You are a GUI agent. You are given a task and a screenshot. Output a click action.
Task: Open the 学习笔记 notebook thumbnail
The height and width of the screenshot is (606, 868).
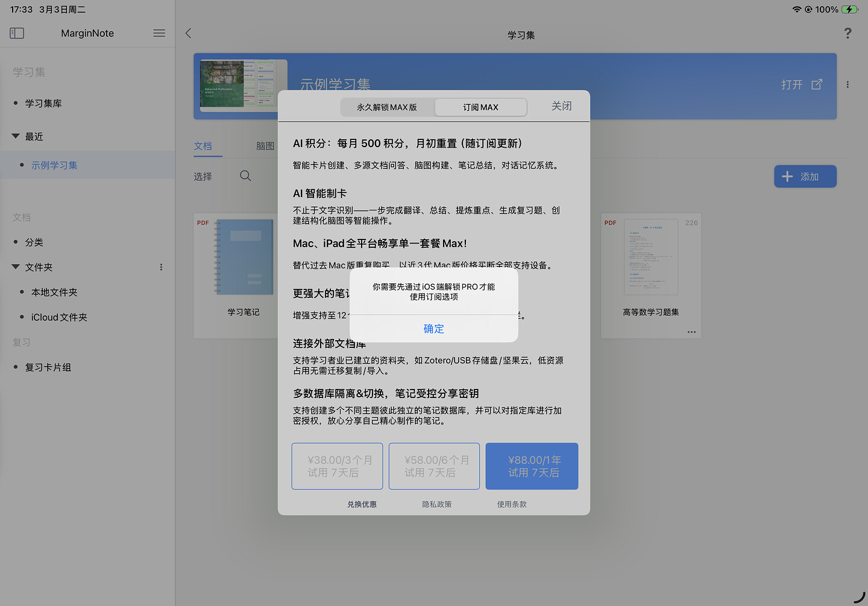coord(244,258)
